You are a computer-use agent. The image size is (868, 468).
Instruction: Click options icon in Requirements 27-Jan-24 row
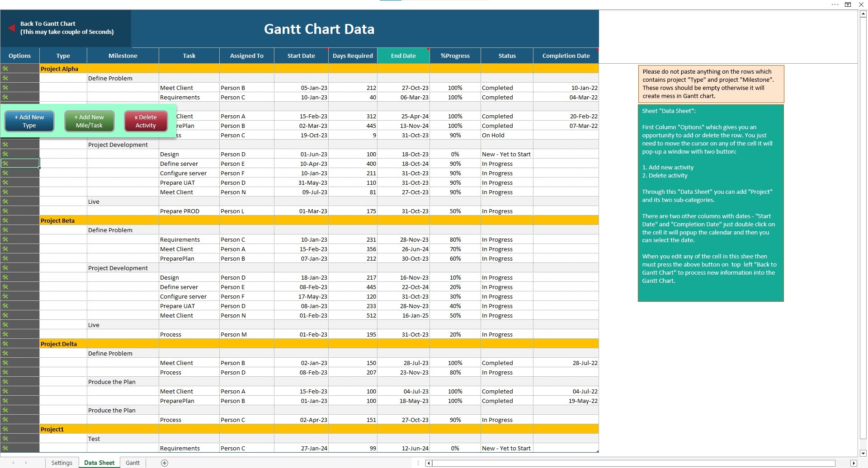click(x=5, y=448)
